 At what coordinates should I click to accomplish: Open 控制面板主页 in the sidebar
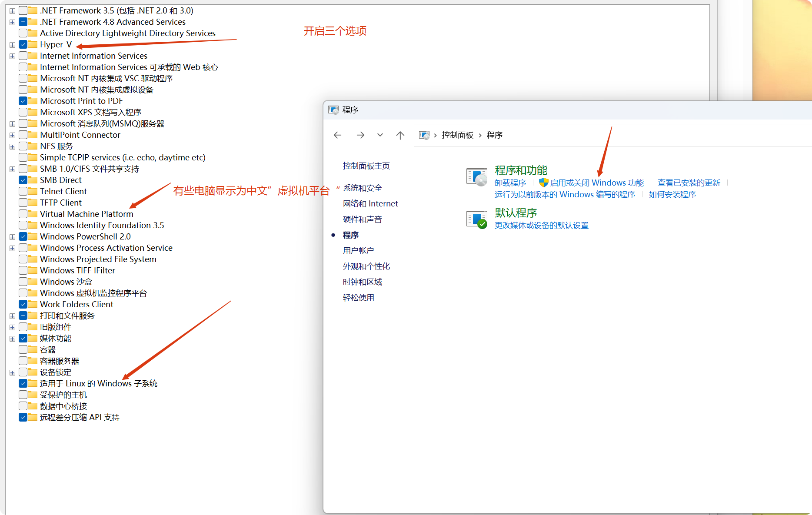click(x=366, y=166)
